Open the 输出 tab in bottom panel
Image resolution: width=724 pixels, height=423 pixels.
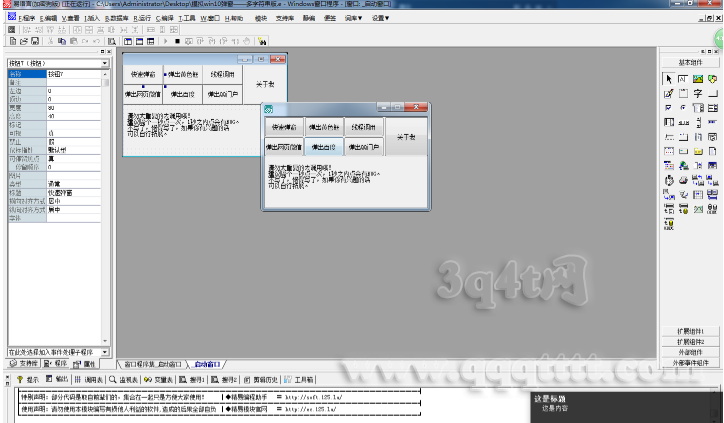coord(57,380)
